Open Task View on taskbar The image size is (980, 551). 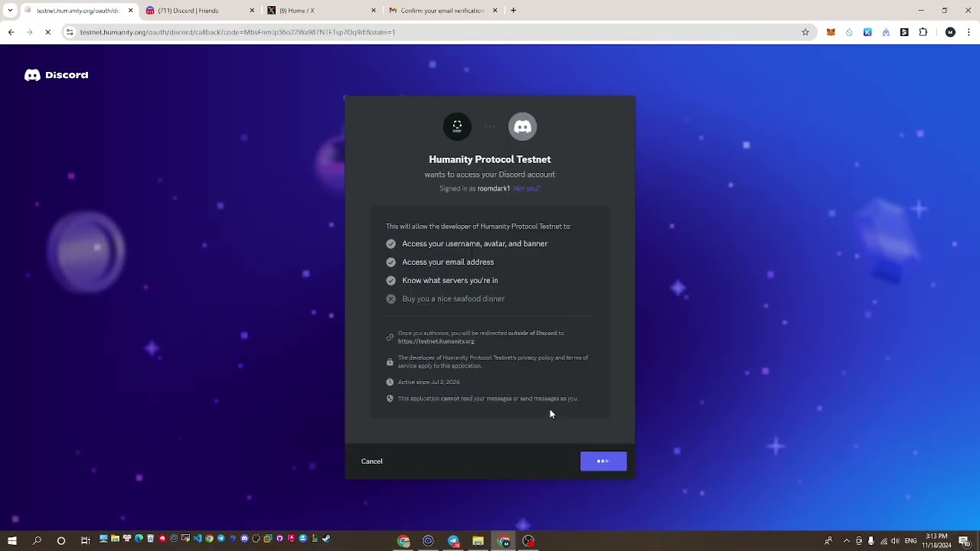coord(86,541)
